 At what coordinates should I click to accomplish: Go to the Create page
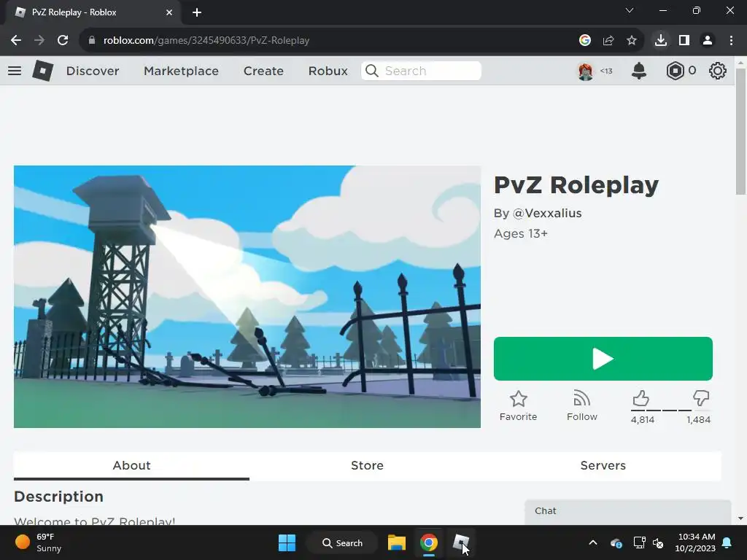[263, 71]
